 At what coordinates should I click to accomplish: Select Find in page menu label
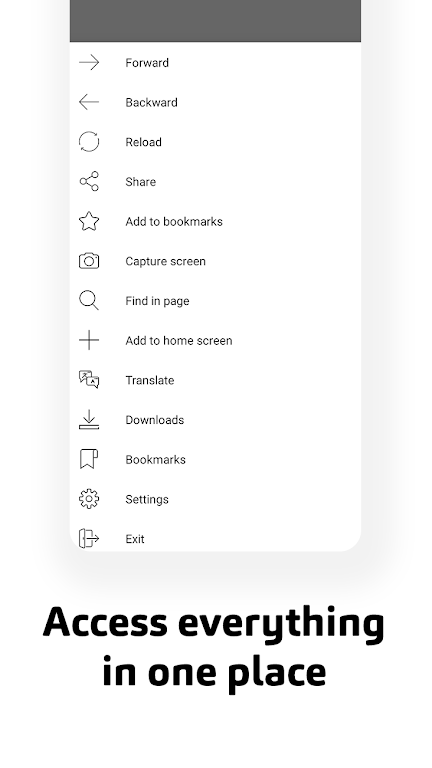(x=157, y=301)
